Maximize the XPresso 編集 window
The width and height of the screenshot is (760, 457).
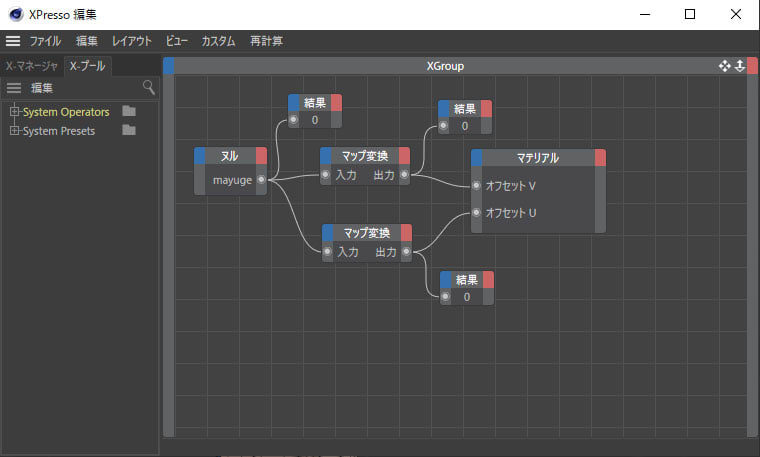690,15
